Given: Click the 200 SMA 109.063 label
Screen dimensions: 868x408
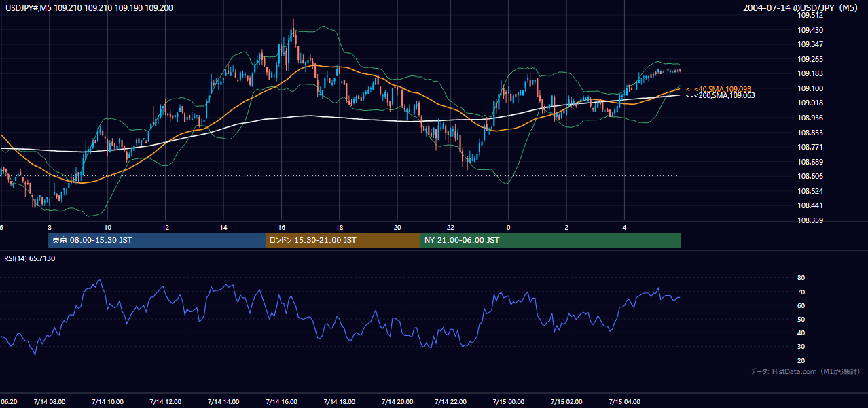Looking at the screenshot, I should pyautogui.click(x=721, y=96).
